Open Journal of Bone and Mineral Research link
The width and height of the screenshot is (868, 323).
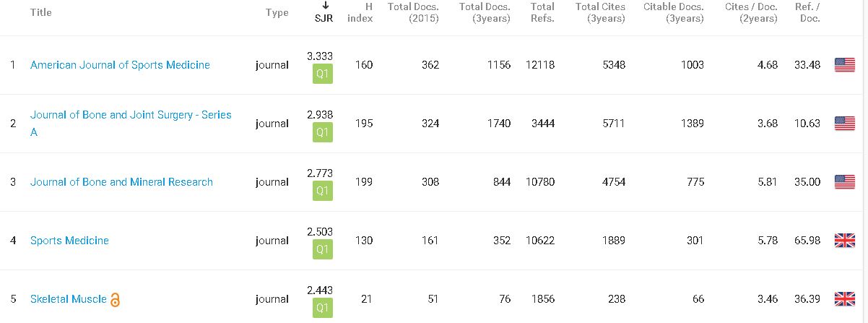[121, 182]
